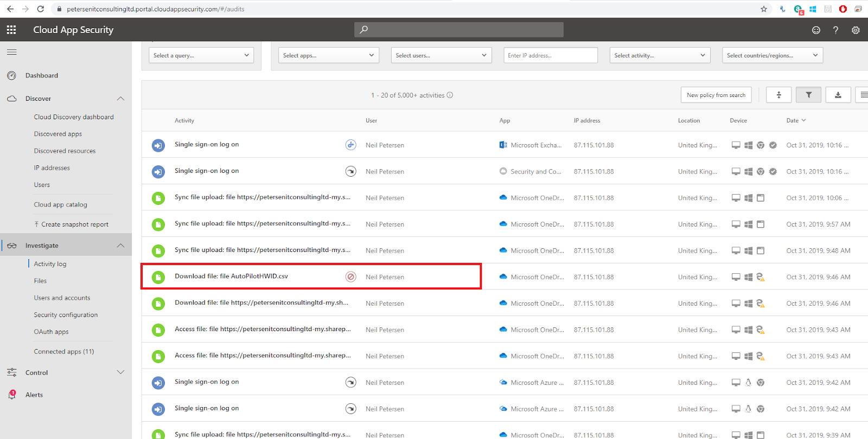Click first Single sign-on row activity icon
This screenshot has width=868, height=439.
[x=158, y=145]
